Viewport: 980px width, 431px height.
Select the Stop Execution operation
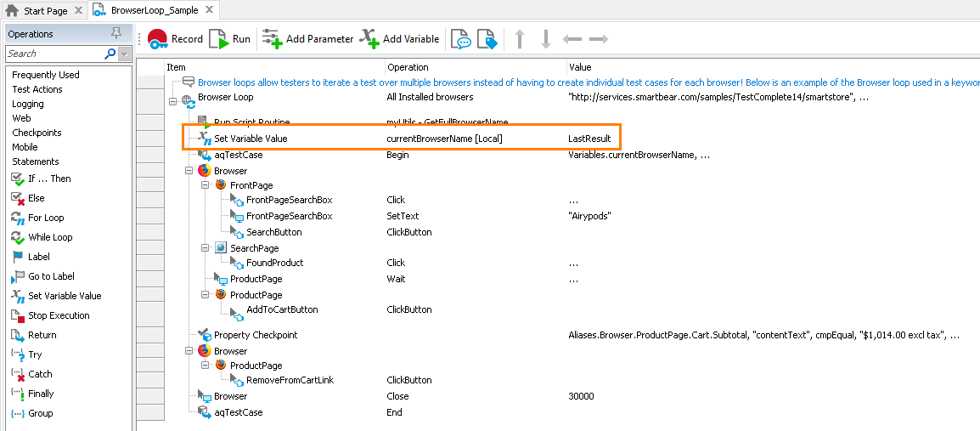pyautogui.click(x=59, y=315)
